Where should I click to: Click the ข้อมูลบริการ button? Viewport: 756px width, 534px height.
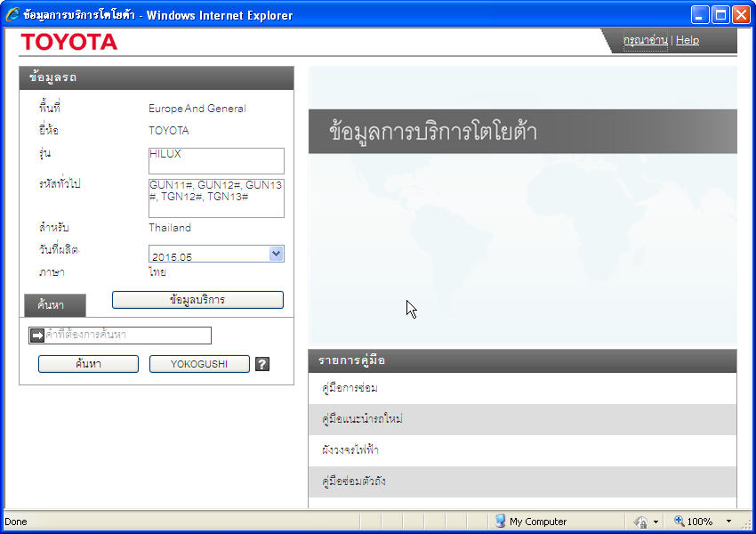(x=197, y=300)
